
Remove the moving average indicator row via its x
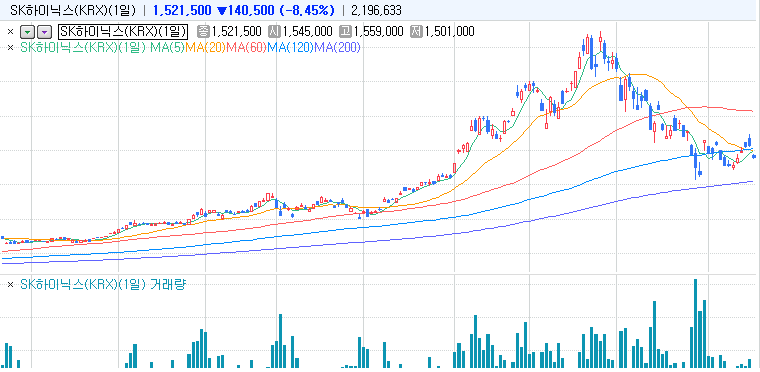(10, 47)
